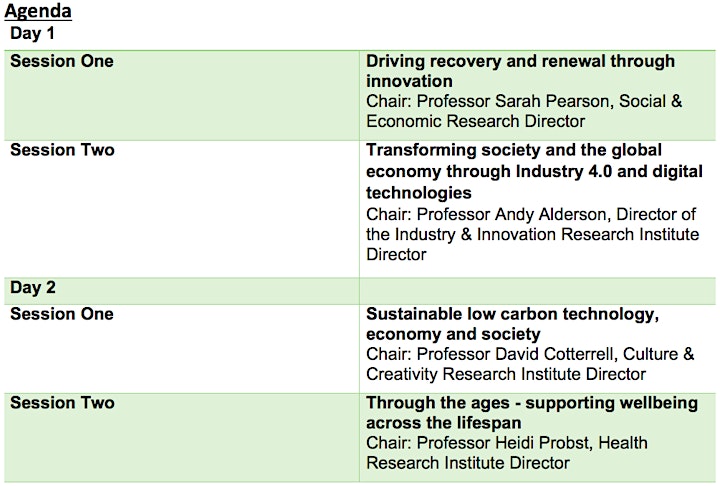Screen dimensions: 720x486
Task: Select the 'Transforming society and the global' title line
Action: click(x=514, y=150)
